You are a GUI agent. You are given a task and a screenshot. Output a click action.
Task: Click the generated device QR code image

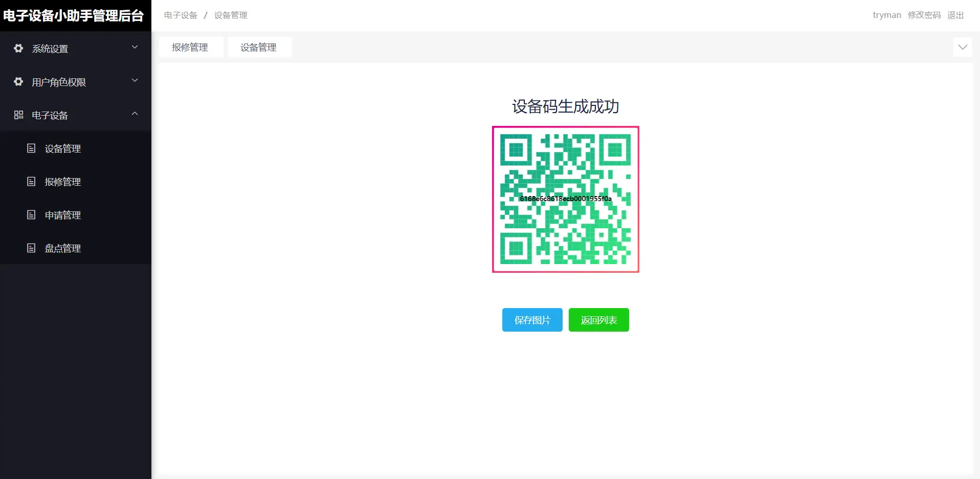(566, 199)
